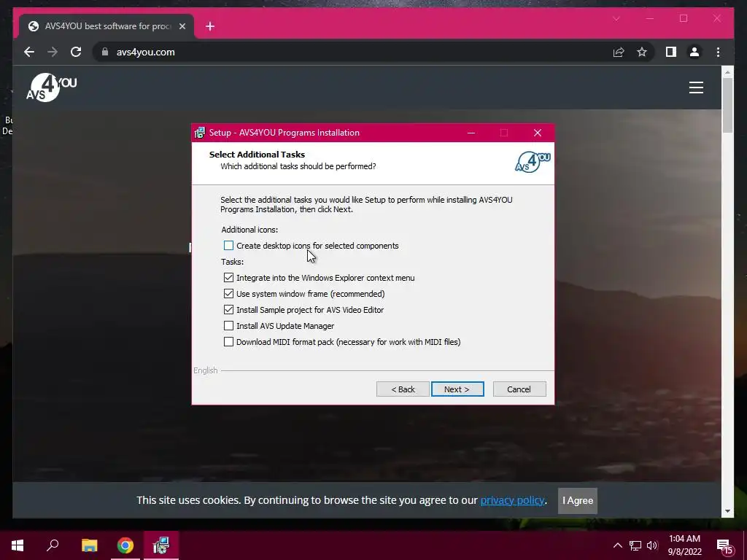
Task: Go back in Chrome browser
Action: coord(29,52)
